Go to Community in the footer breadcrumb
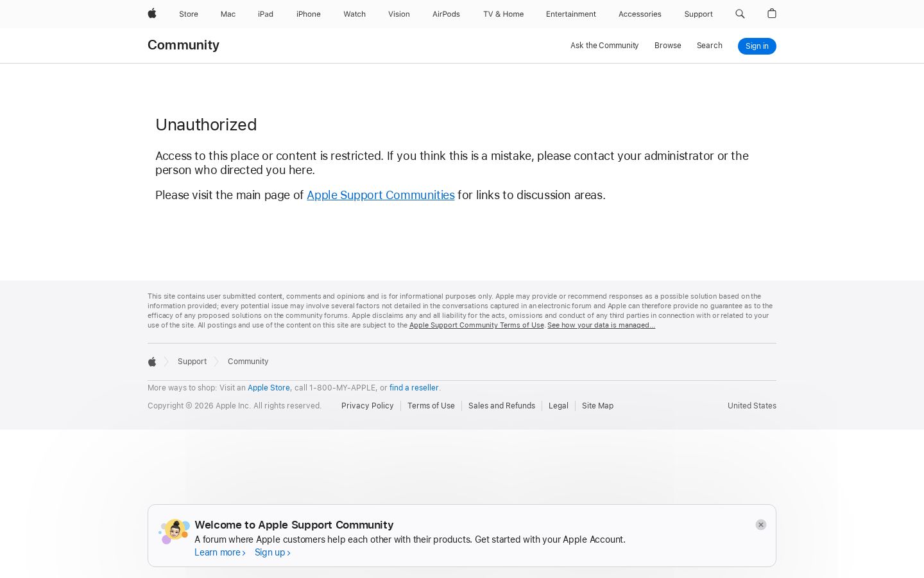Screen dimensions: 924x578 tap(248, 362)
